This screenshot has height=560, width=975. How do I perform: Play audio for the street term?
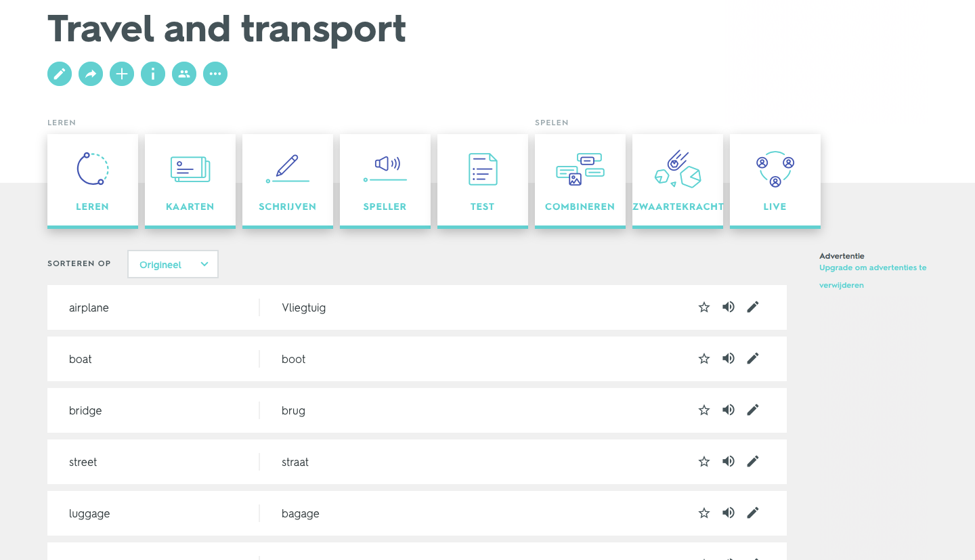pyautogui.click(x=729, y=461)
